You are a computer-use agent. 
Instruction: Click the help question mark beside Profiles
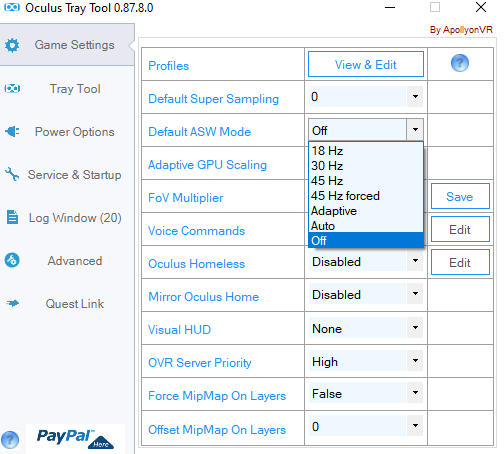(460, 63)
